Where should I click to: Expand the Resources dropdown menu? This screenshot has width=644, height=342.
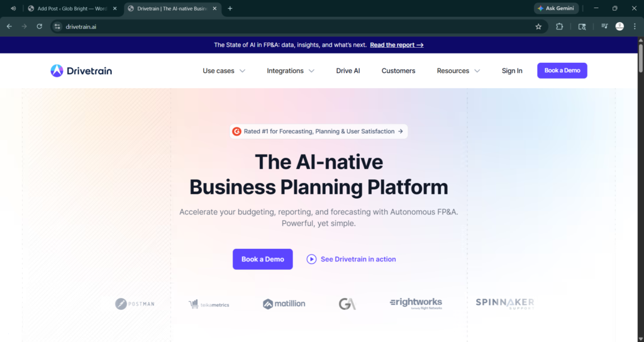tap(458, 71)
